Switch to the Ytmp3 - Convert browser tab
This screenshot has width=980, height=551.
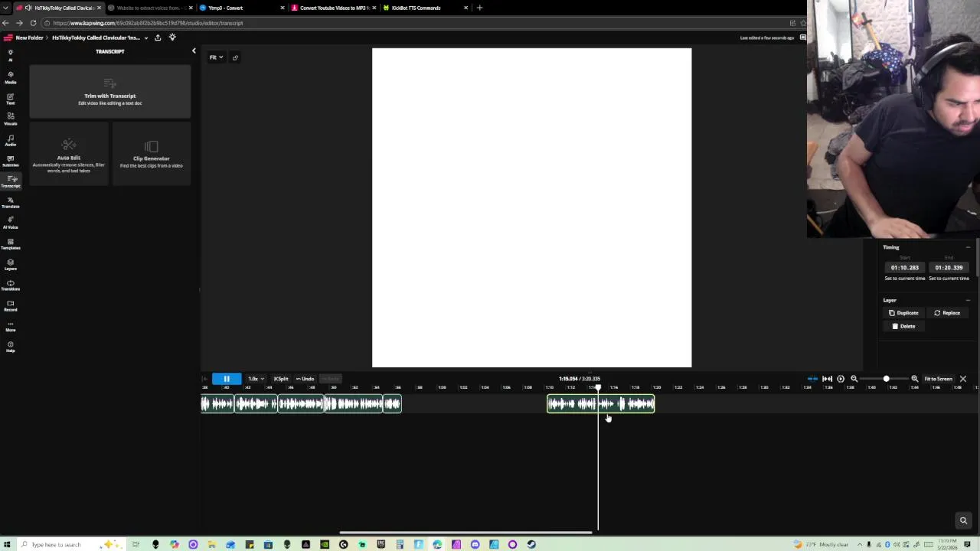pos(241,8)
